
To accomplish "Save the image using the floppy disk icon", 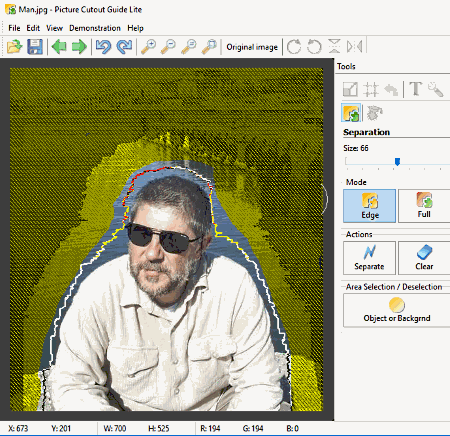I will tap(35, 46).
